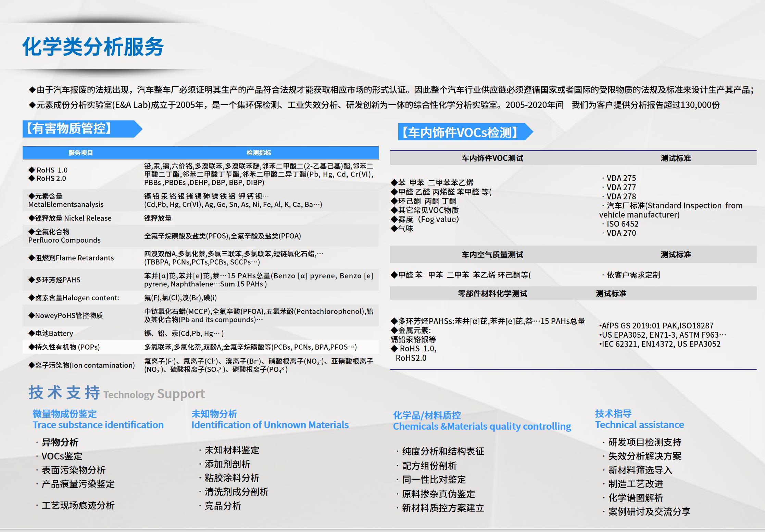The height and width of the screenshot is (532, 765).
Task: Click the 检测指标 table header
Action: point(259,153)
